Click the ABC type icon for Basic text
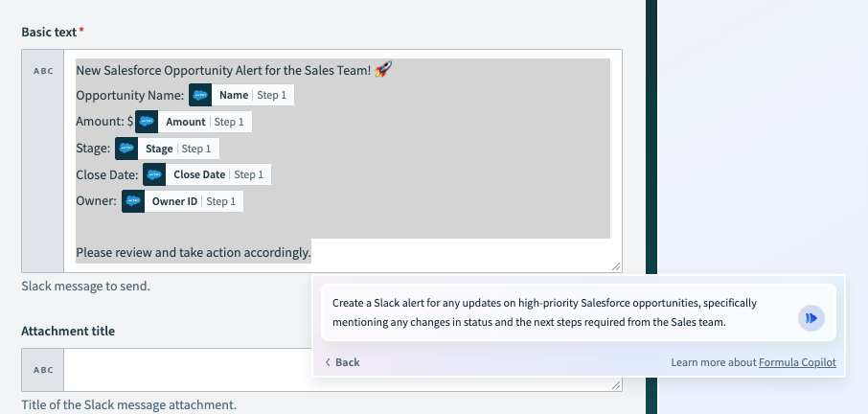The height and width of the screenshot is (414, 868). [x=43, y=71]
